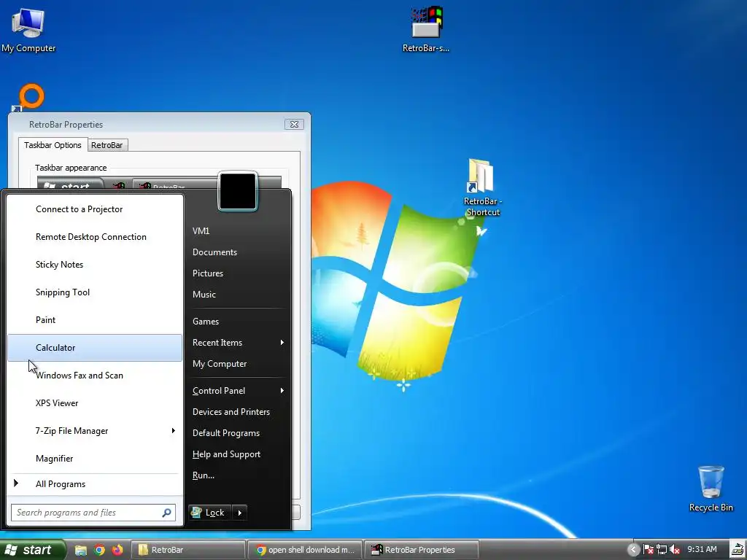Show hidden tray icons chevron
Screen dimensions: 747x560
pyautogui.click(x=633, y=550)
